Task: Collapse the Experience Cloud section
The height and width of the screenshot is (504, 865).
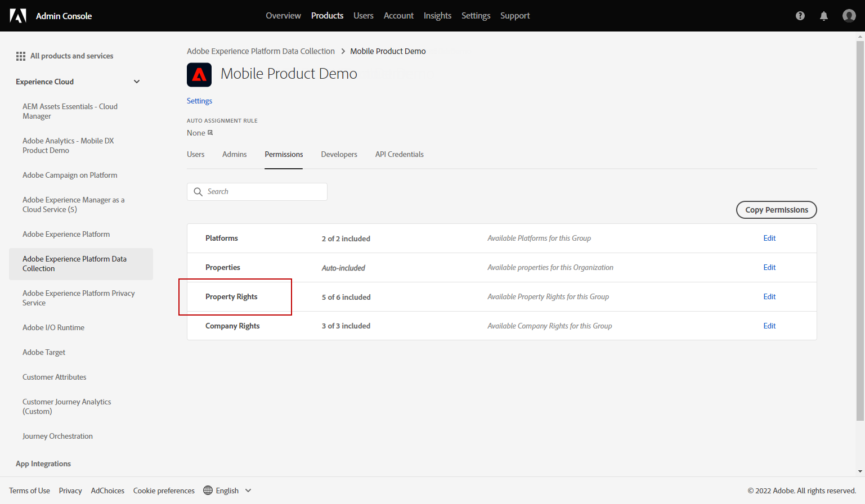Action: click(137, 82)
